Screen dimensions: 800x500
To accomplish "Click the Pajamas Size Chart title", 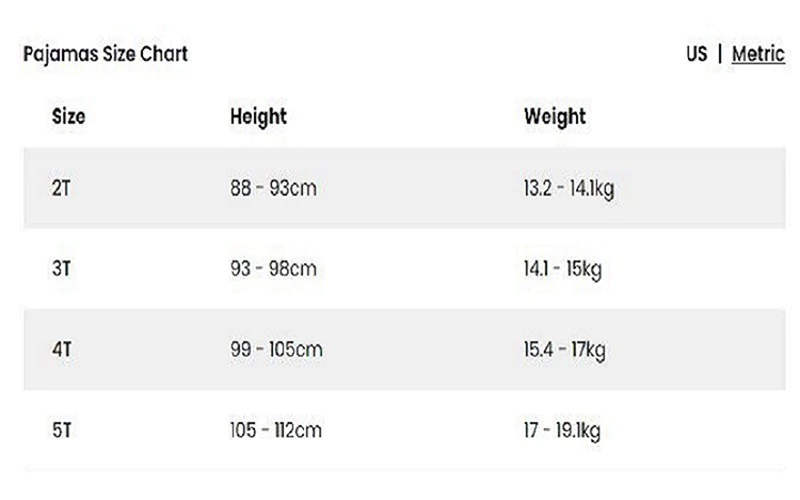I will 105,54.
